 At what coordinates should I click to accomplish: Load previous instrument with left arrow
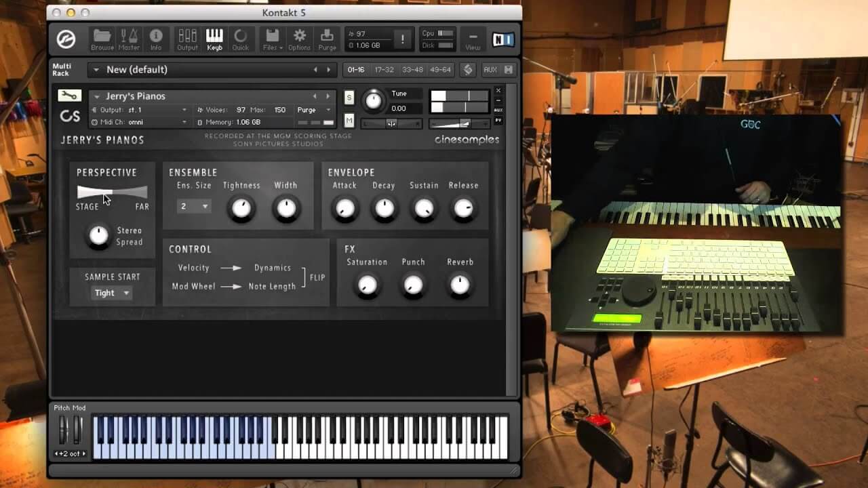pyautogui.click(x=315, y=96)
